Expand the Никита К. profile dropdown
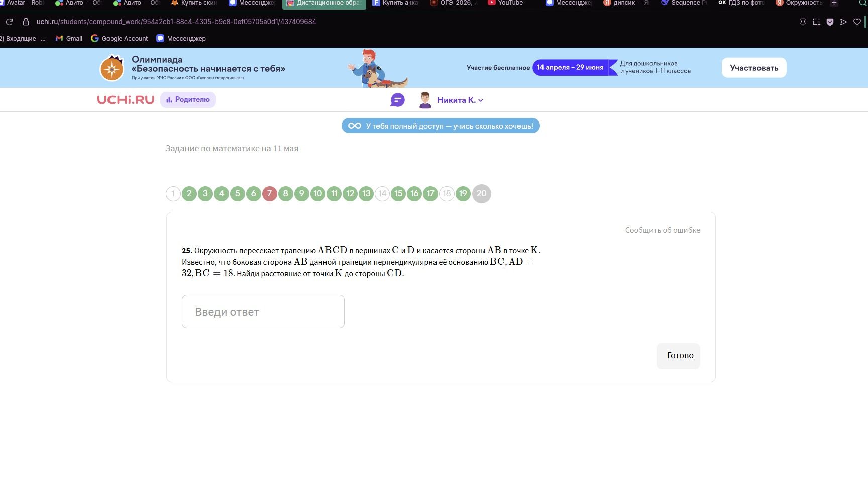868x488 pixels. coord(481,100)
